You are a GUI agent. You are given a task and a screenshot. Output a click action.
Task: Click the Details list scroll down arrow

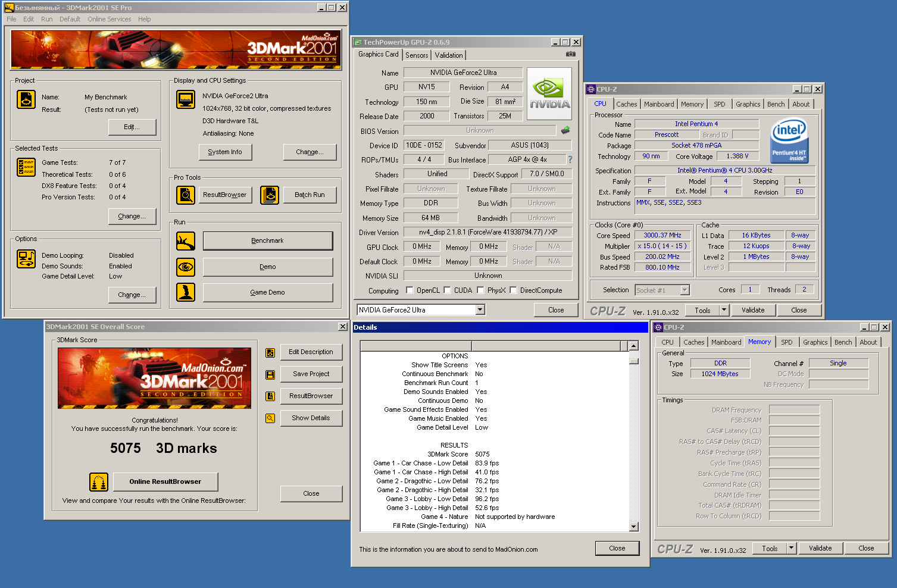click(x=634, y=527)
